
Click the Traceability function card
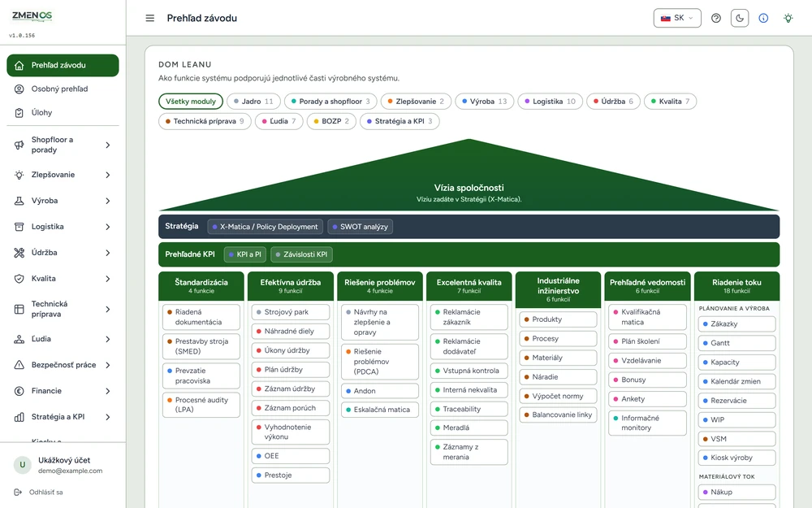pyautogui.click(x=469, y=409)
